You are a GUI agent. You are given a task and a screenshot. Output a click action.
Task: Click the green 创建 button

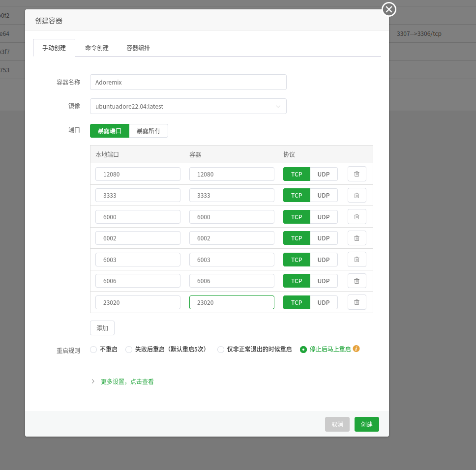(367, 424)
